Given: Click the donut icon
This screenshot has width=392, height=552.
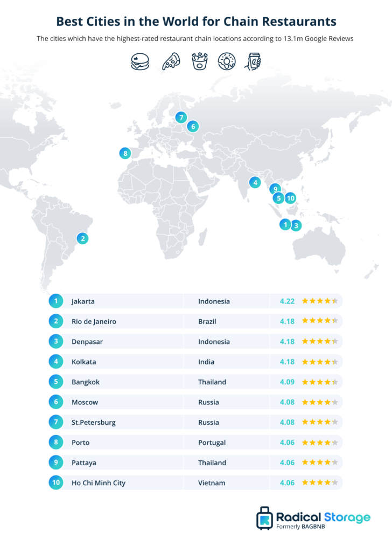Looking at the screenshot, I should pos(226,61).
